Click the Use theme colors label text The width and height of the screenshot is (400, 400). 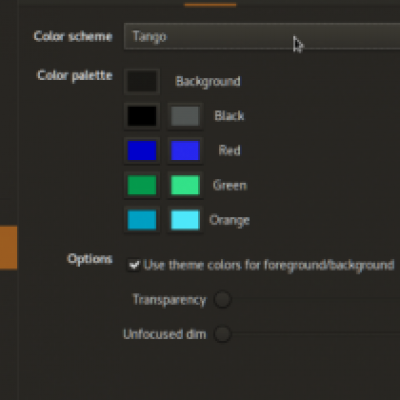[x=269, y=265]
